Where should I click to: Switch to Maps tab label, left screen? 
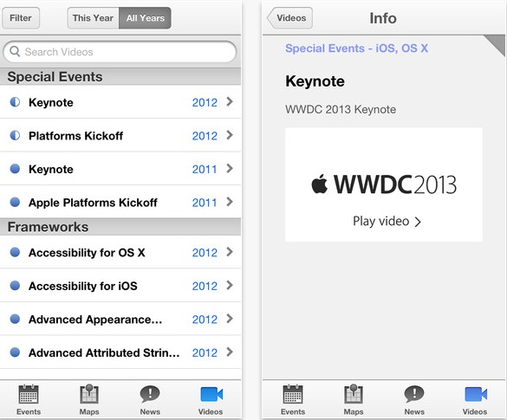pos(89,412)
